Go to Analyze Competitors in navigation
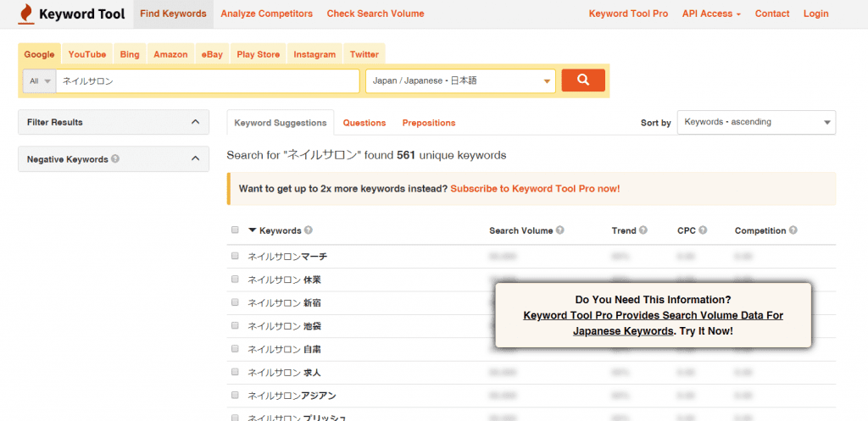This screenshot has width=868, height=421. tap(267, 14)
